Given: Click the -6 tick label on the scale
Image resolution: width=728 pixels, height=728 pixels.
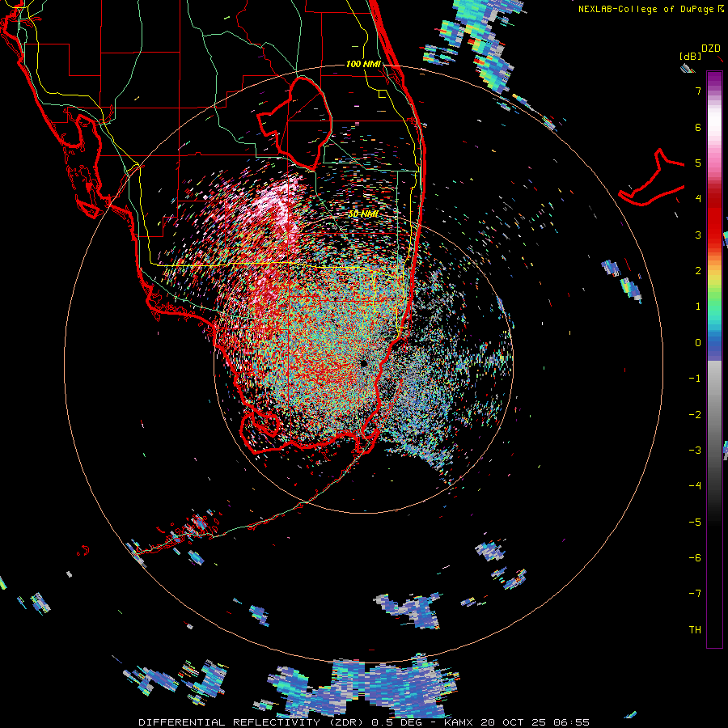Looking at the screenshot, I should pyautogui.click(x=695, y=558).
